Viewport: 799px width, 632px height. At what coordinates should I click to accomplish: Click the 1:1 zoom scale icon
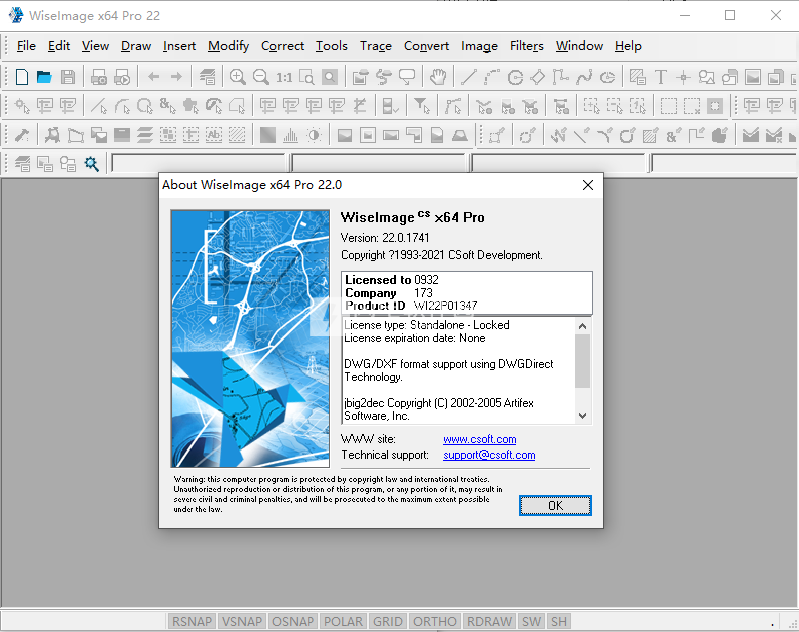point(284,77)
